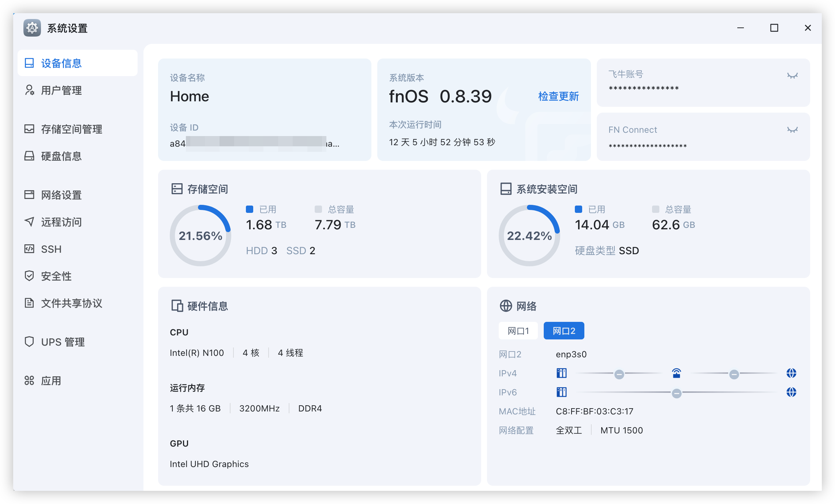Click the 安全性 shield icon
The image size is (835, 504).
point(29,276)
